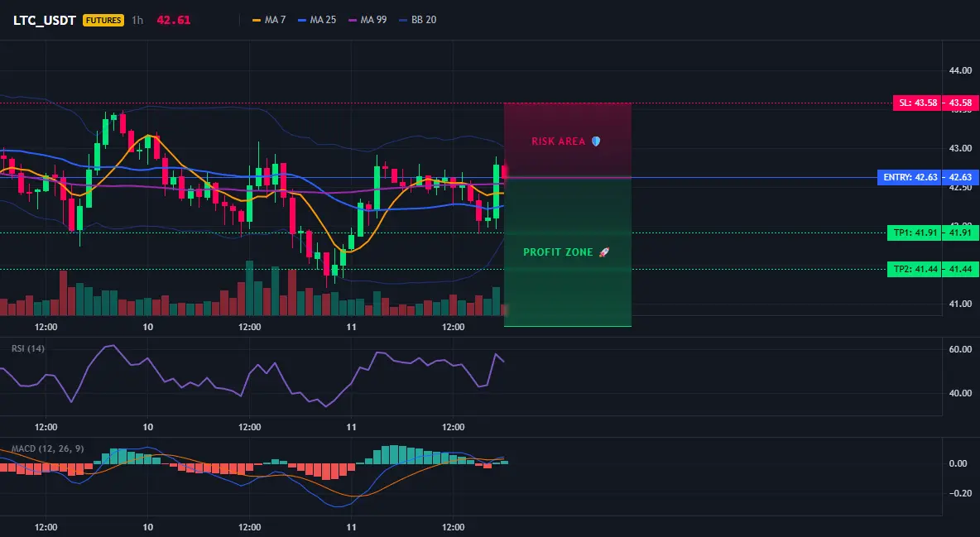Toggle the BB 20 legend entry
The width and height of the screenshot is (980, 537).
click(417, 20)
